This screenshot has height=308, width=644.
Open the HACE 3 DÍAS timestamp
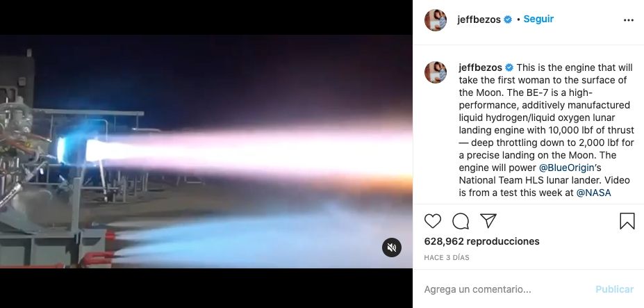447,258
